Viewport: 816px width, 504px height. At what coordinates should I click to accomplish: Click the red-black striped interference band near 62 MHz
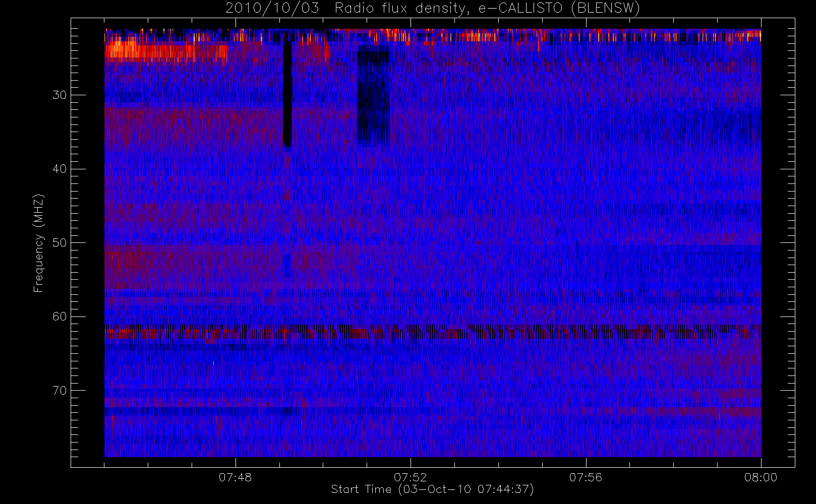click(433, 331)
